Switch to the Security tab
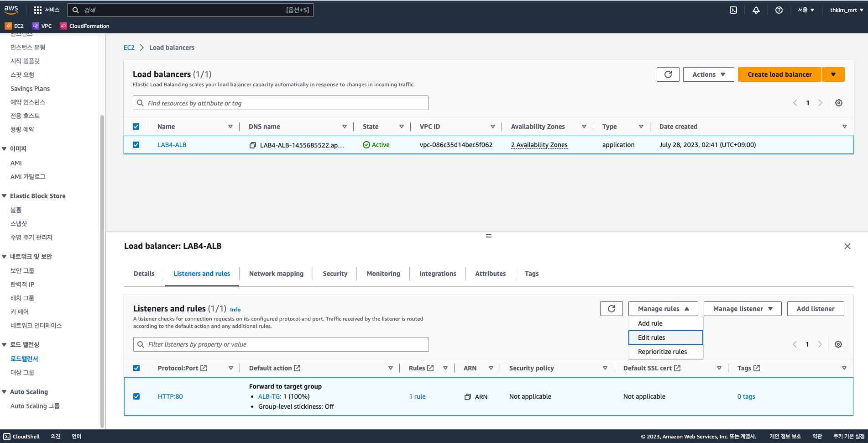The image size is (868, 443). point(335,274)
